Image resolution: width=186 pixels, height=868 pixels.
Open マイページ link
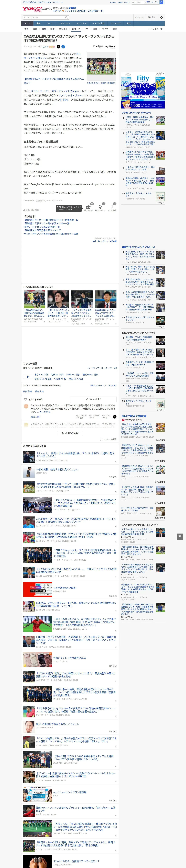click(x=139, y=18)
